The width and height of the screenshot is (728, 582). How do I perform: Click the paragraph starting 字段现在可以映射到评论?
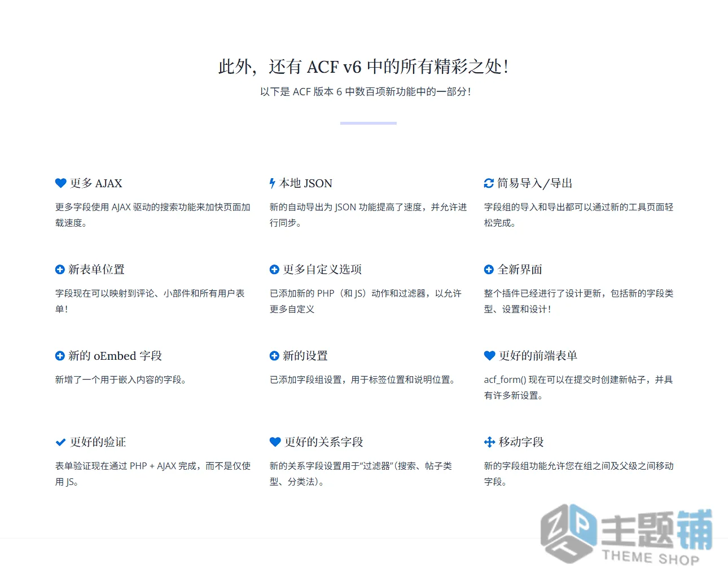click(150, 301)
